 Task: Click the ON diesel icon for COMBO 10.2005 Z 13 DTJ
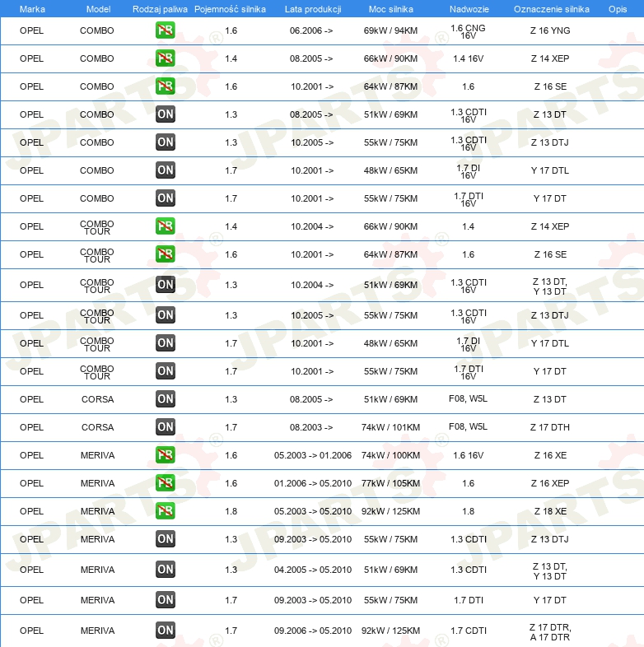tap(166, 142)
